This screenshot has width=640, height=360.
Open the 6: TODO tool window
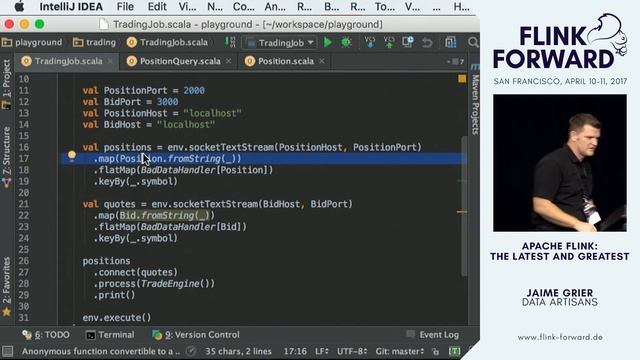pyautogui.click(x=46, y=335)
